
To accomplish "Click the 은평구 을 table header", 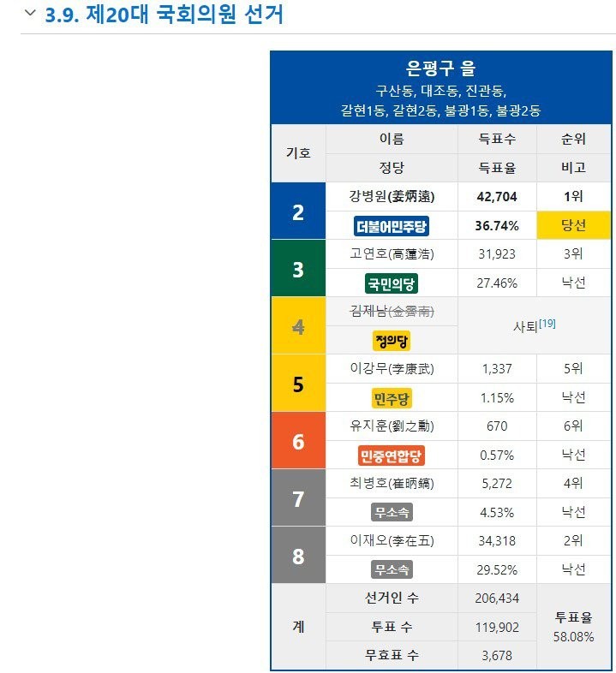I will [x=440, y=68].
